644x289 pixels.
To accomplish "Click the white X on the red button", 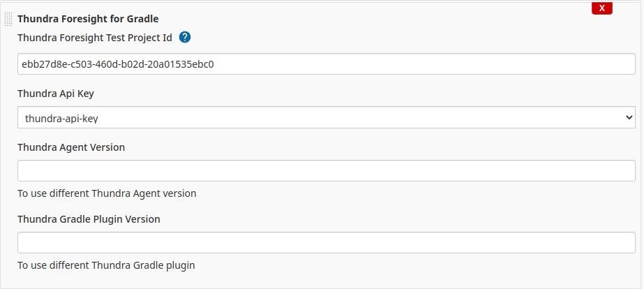I will click(601, 8).
